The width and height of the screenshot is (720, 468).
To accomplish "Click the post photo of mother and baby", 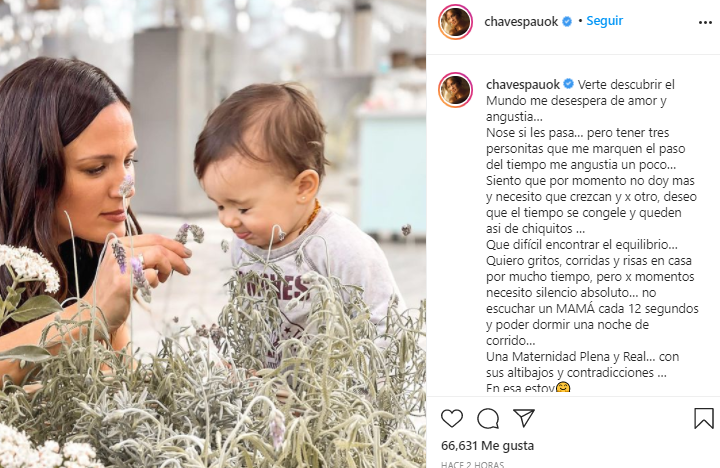I will point(213,234).
